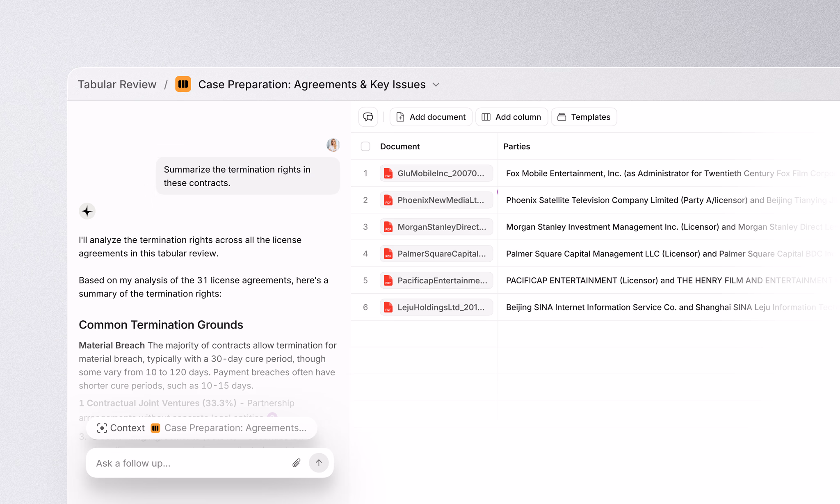Open the PDF icon on the PacificapEntertainme row
Viewport: 840px width, 504px height.
[388, 281]
